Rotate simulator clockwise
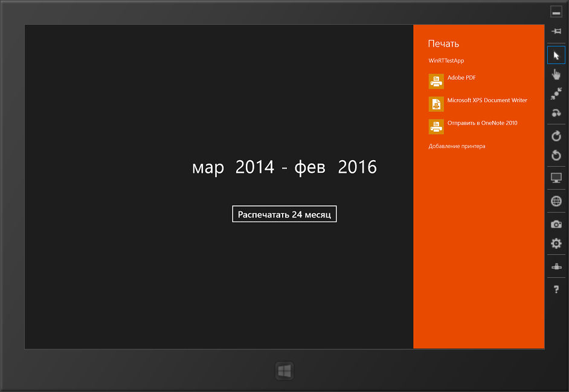Screen dimensions: 569x392 click(556, 136)
